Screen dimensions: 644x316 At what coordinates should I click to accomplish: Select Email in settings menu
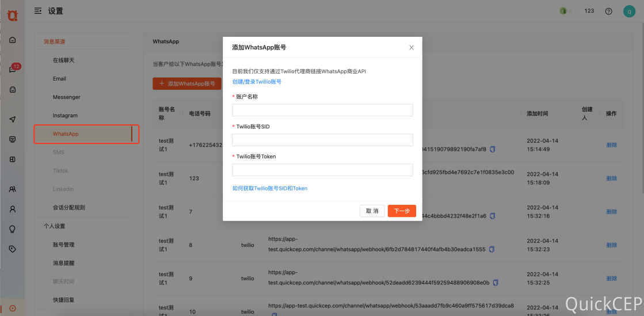click(x=59, y=78)
